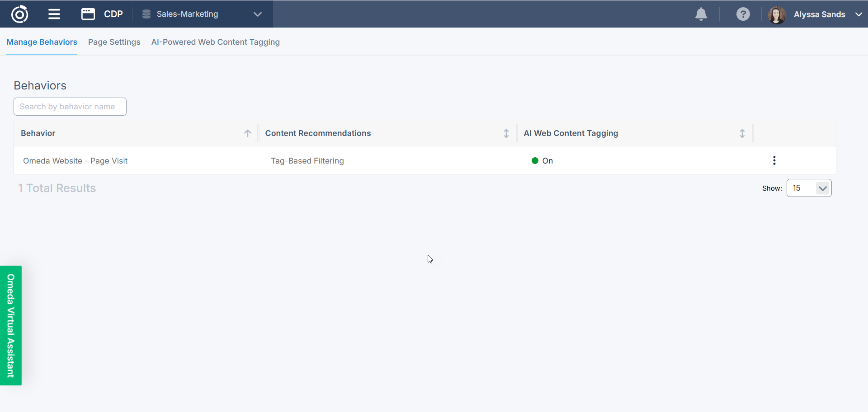
Task: Sort the AI Web Content Tagging column
Action: 742,133
